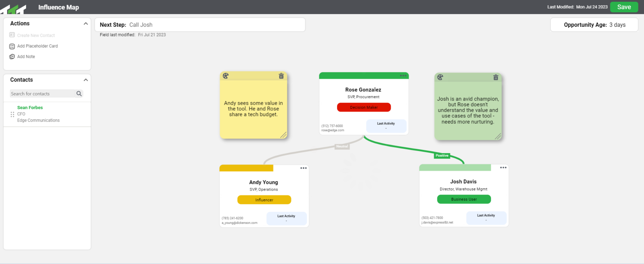Focus the Search for contacts field
The width and height of the screenshot is (644, 264).
tap(42, 94)
